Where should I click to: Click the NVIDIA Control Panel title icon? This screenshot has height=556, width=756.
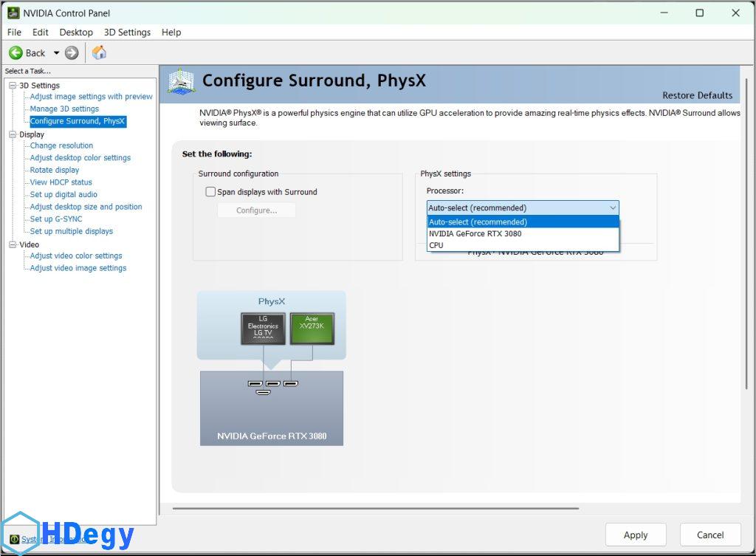13,13
